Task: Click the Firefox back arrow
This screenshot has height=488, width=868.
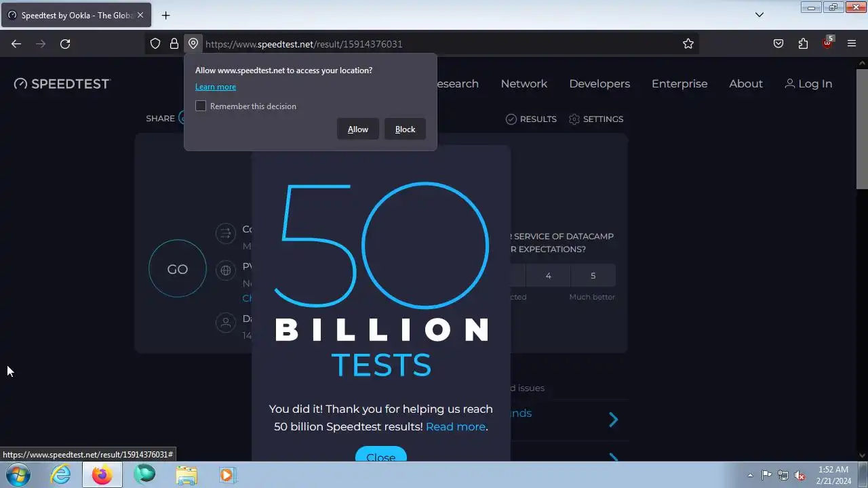Action: point(16,43)
